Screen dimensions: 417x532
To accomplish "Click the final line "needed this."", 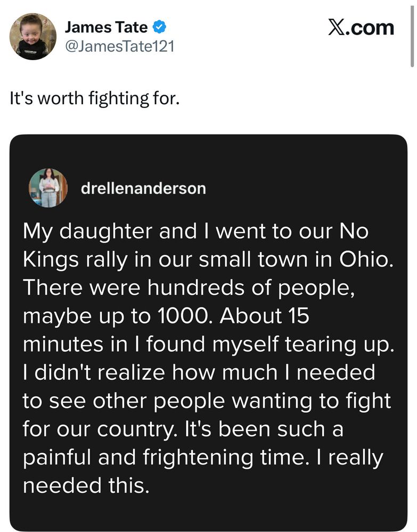I will tap(86, 485).
